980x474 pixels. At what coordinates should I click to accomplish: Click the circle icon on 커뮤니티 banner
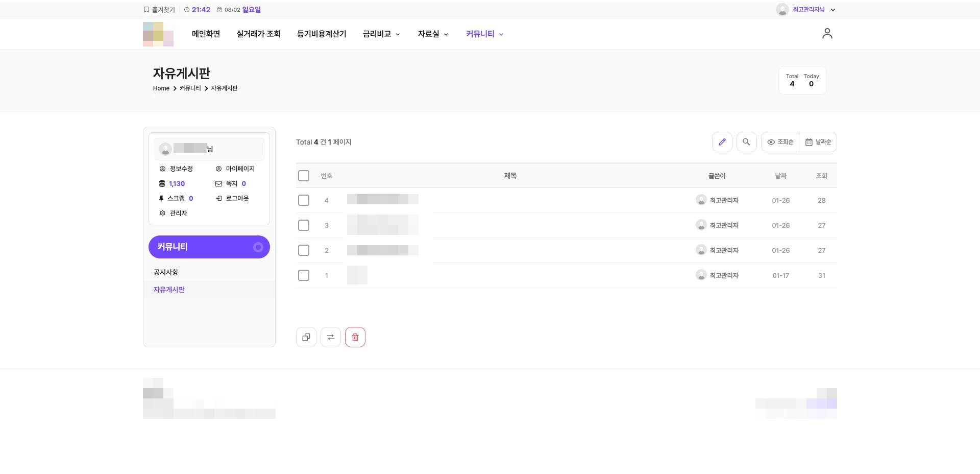(x=258, y=247)
